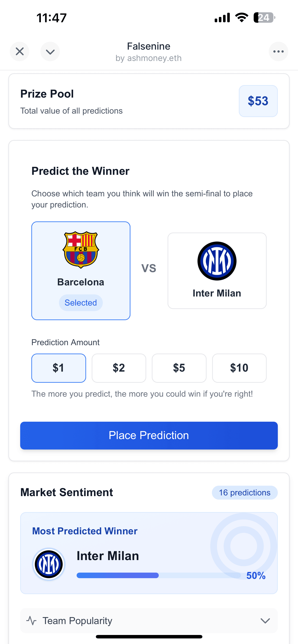Screen dimensions: 298x644
Task: Tap the Inter Milan 50% progress bar
Action: (x=159, y=576)
